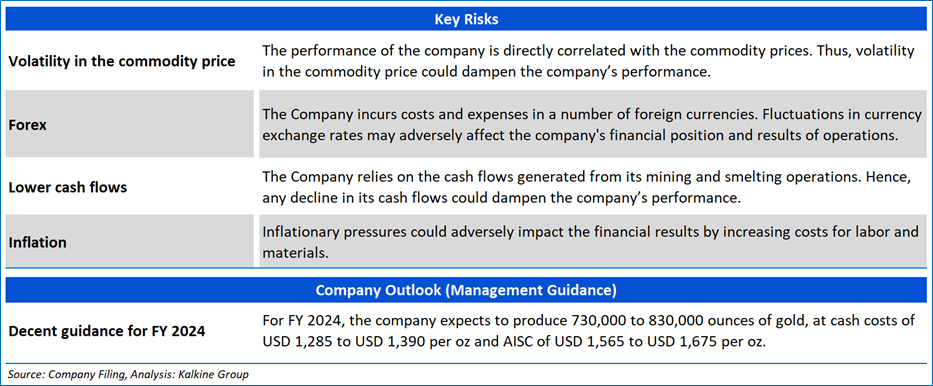This screenshot has height=386, width=933.
Task: Select the Key Risks header bar
Action: pyautogui.click(x=466, y=20)
